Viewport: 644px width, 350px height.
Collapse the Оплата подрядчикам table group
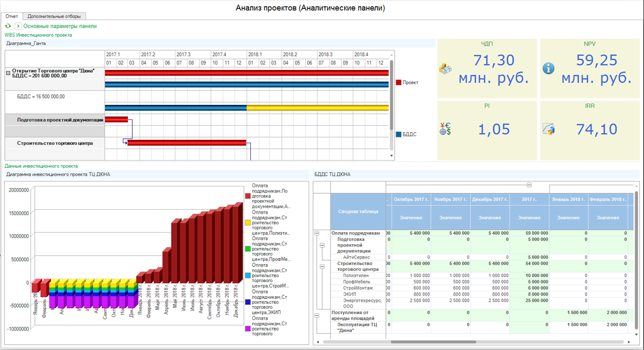tap(317, 233)
